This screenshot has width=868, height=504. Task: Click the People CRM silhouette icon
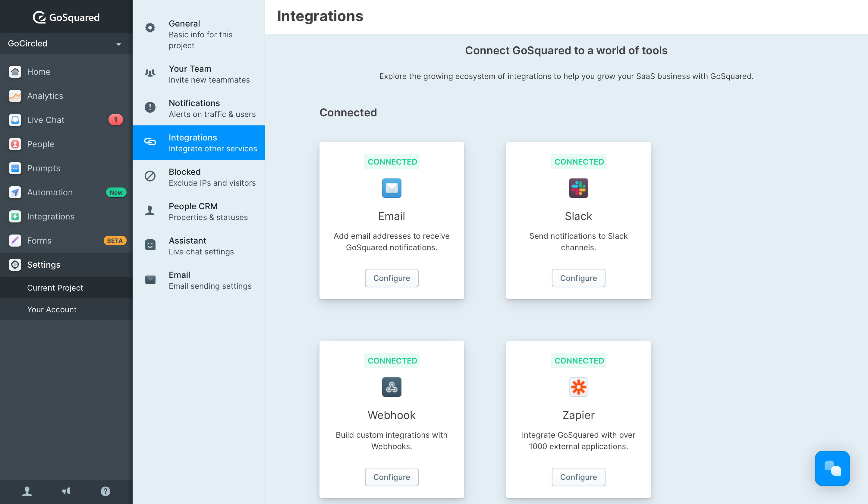(150, 210)
